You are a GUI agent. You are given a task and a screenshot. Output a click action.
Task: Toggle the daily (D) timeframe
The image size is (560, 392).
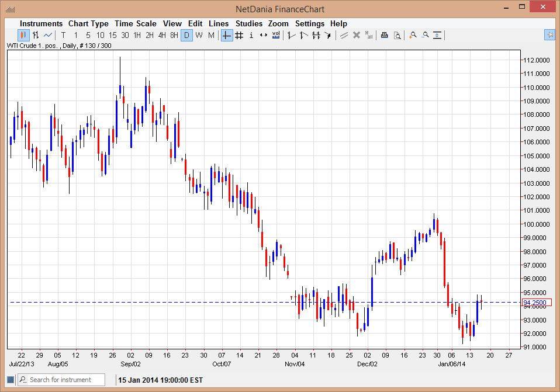point(186,36)
